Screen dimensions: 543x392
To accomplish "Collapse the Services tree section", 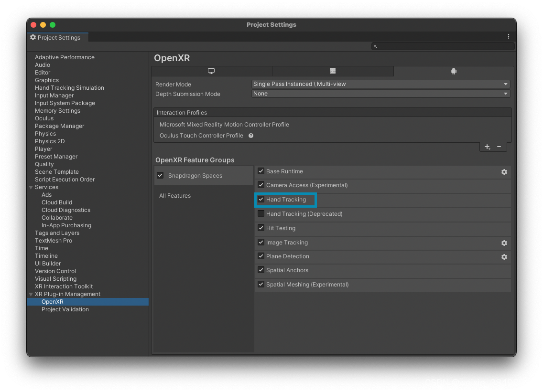I will click(x=31, y=188).
